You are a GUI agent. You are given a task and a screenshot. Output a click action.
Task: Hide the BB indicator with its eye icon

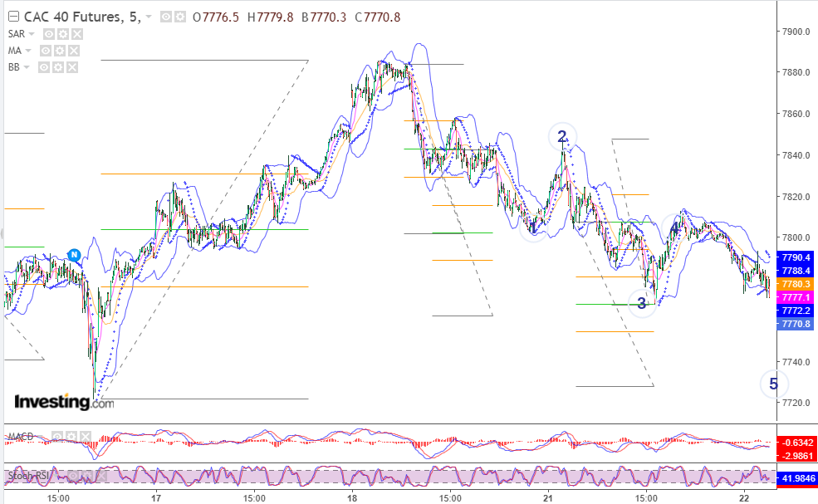tap(44, 67)
